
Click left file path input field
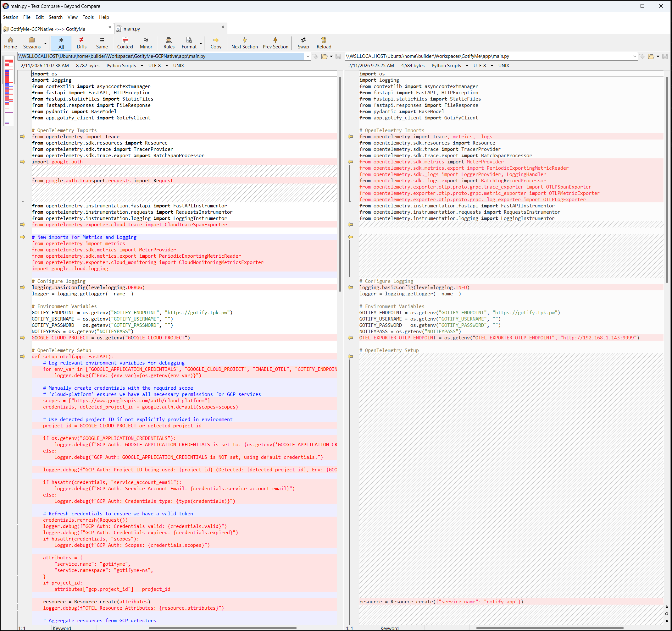coord(161,57)
